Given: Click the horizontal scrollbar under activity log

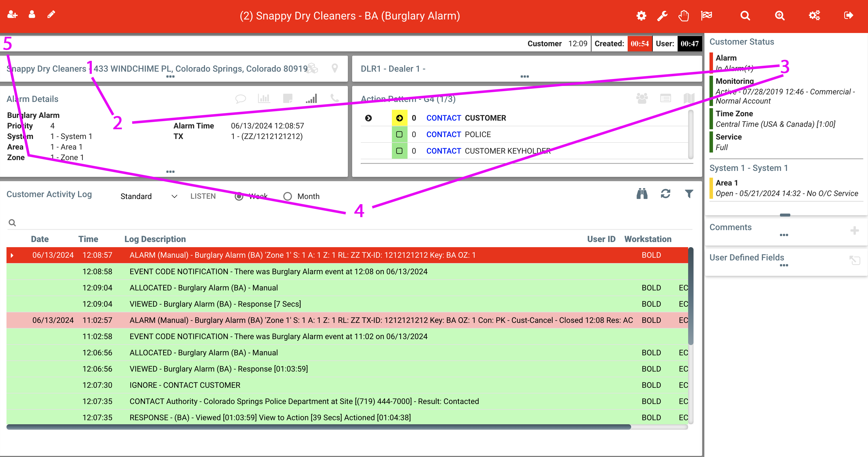Looking at the screenshot, I should click(318, 427).
